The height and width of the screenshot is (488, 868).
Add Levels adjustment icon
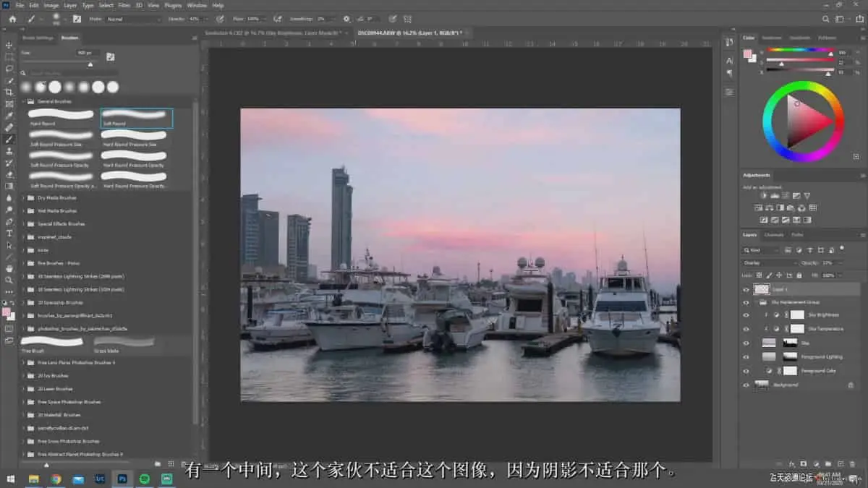click(x=775, y=196)
